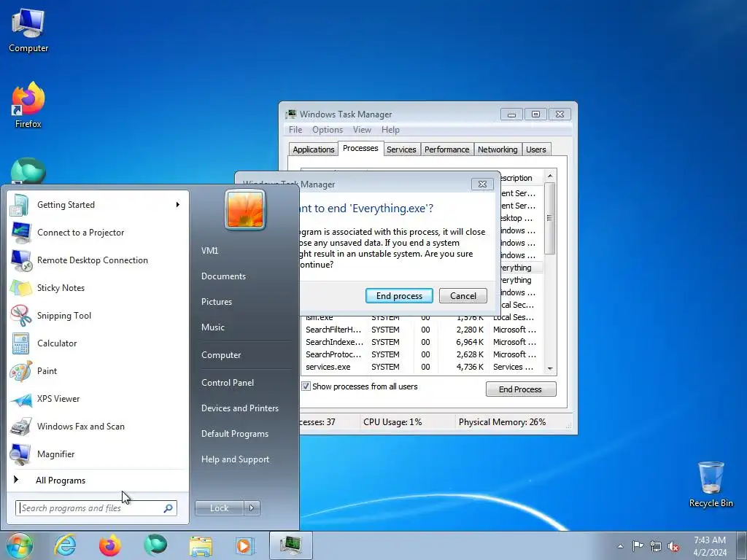Viewport: 747px width, 560px height.
Task: Click the search magnifier icon
Action: point(169,508)
